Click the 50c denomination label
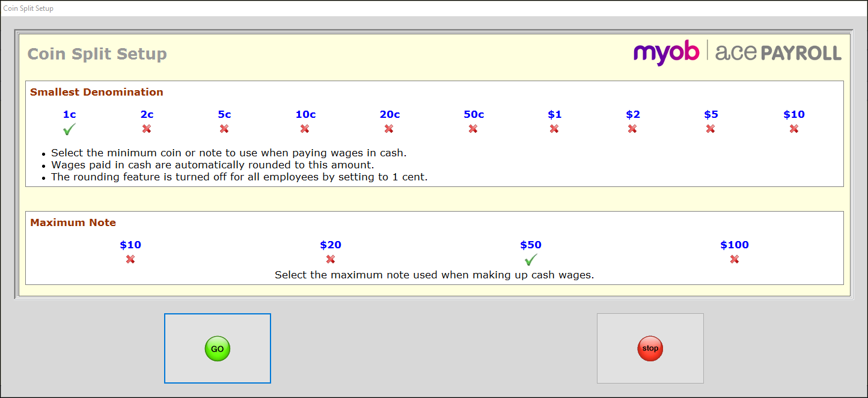868x398 pixels. click(474, 114)
